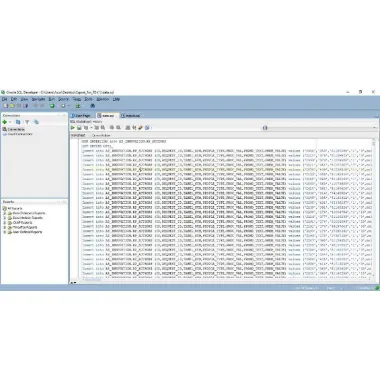Run the statement with the green play icon
This screenshot has height=380, width=380.
[73, 128]
